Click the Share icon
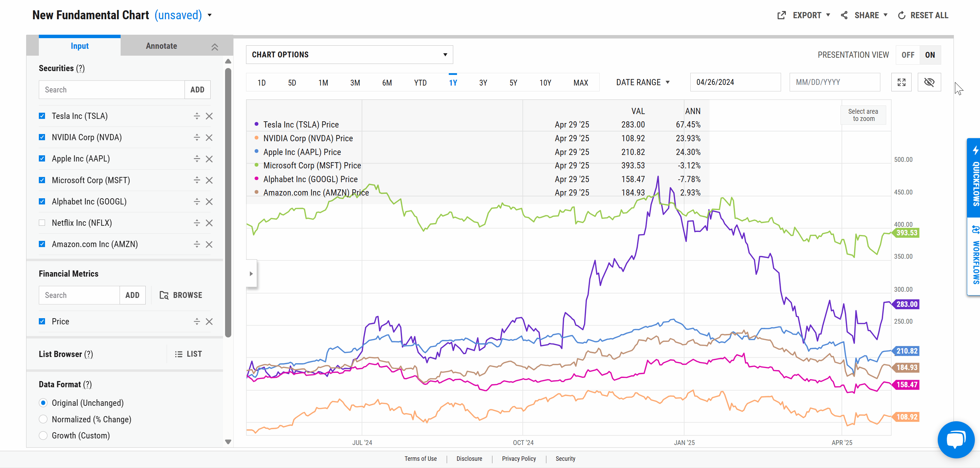 tap(844, 15)
